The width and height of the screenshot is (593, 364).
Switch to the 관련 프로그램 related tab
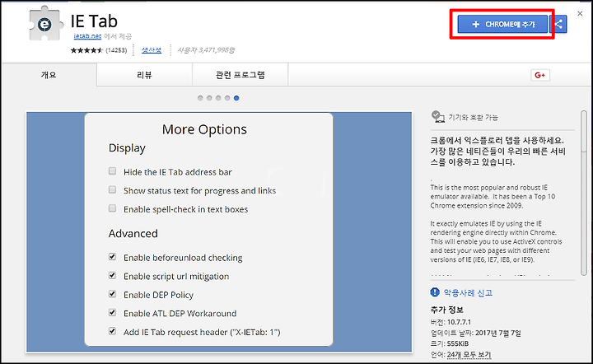[x=240, y=75]
